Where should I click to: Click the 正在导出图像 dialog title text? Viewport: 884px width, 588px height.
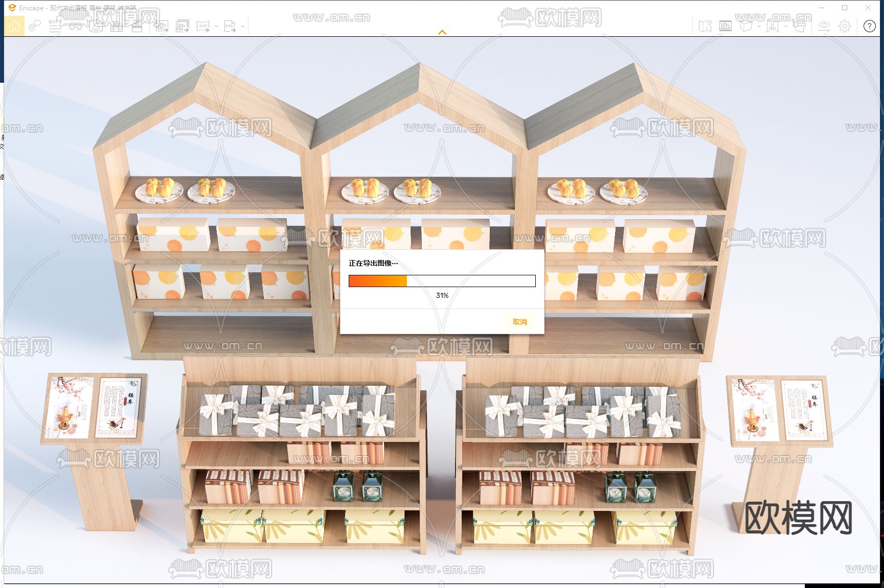click(x=373, y=263)
